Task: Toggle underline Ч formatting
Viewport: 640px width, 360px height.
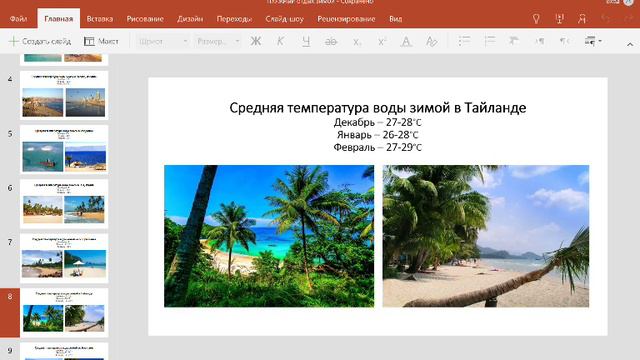Action: tap(306, 41)
